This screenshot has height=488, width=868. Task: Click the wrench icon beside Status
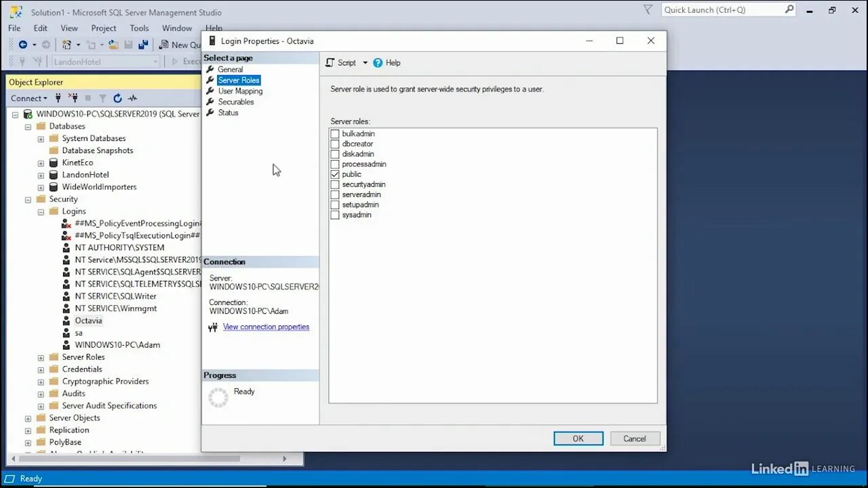[x=210, y=113]
